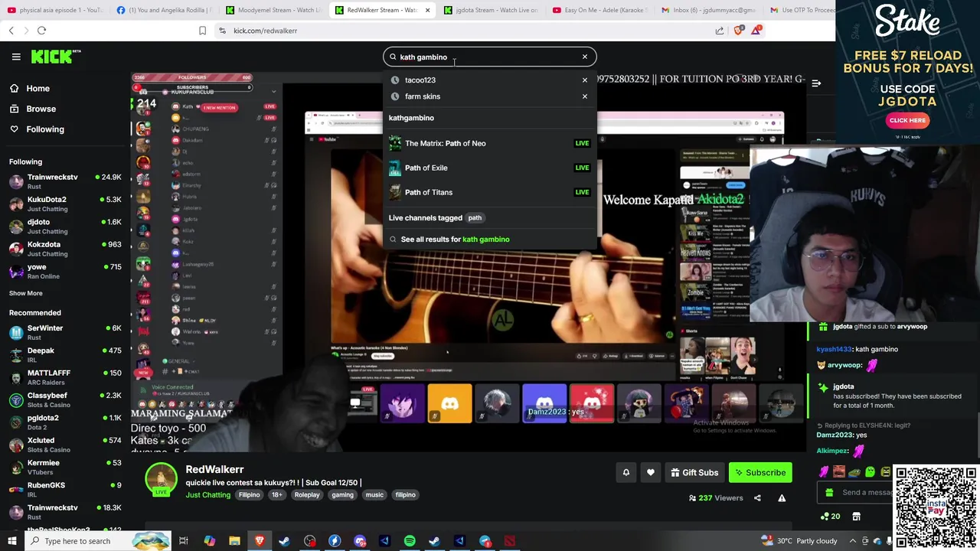
Task: Remove tacoo123 from recent searches
Action: 584,80
